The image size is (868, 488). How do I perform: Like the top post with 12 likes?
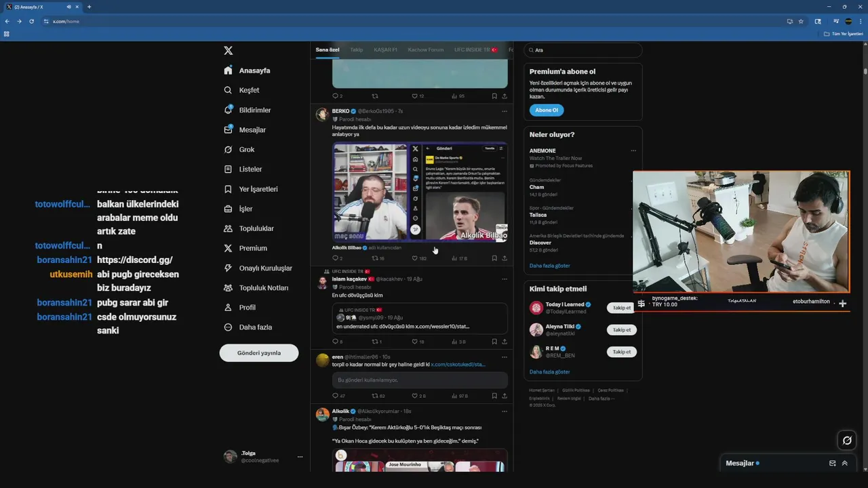pos(418,96)
